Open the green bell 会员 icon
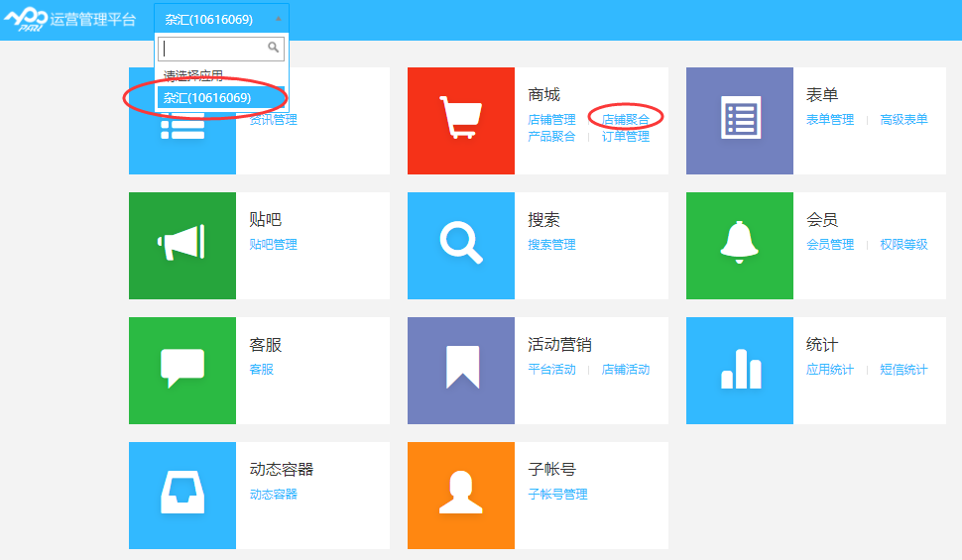962x560 pixels. click(739, 246)
